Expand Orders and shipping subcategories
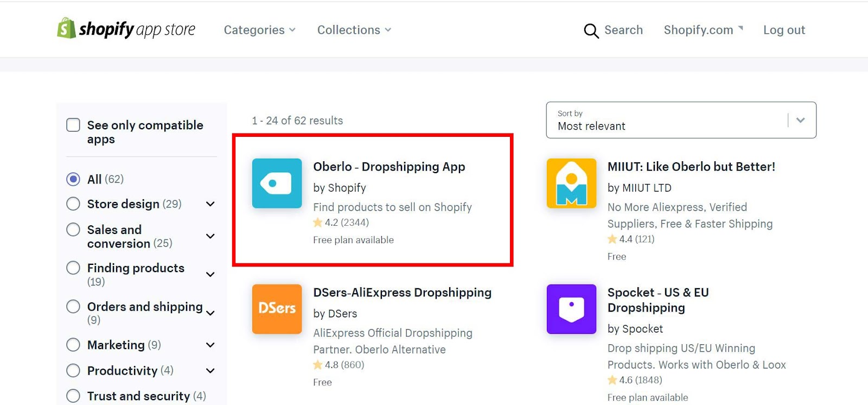Screen dimensions: 868x405 point(210,313)
